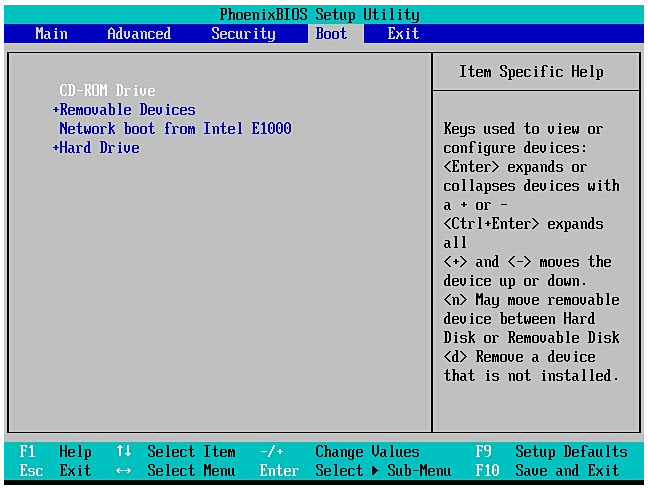Click the -/+ Change Values hint
648x489 pixels.
(x=340, y=452)
